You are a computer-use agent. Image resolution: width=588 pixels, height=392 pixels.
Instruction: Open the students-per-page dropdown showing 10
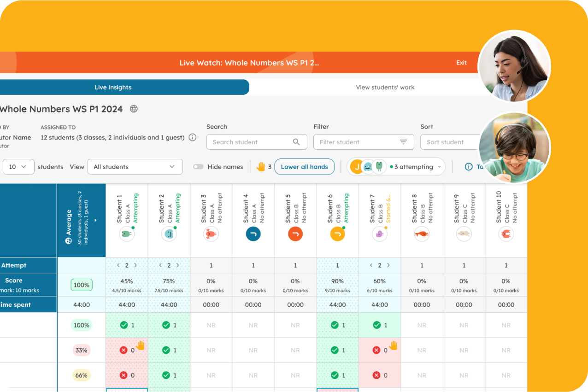pyautogui.click(x=18, y=167)
